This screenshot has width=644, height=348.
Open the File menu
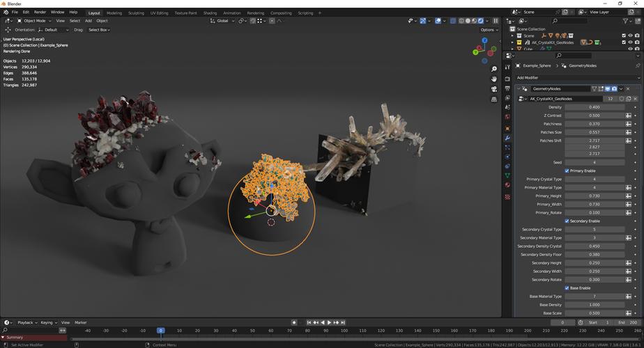[15, 13]
